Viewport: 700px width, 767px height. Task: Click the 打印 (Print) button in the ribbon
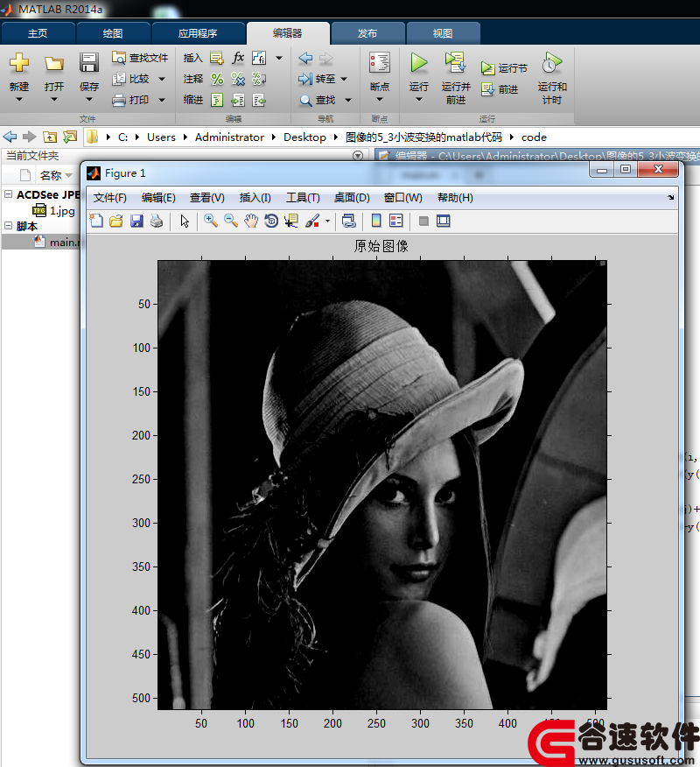point(131,100)
